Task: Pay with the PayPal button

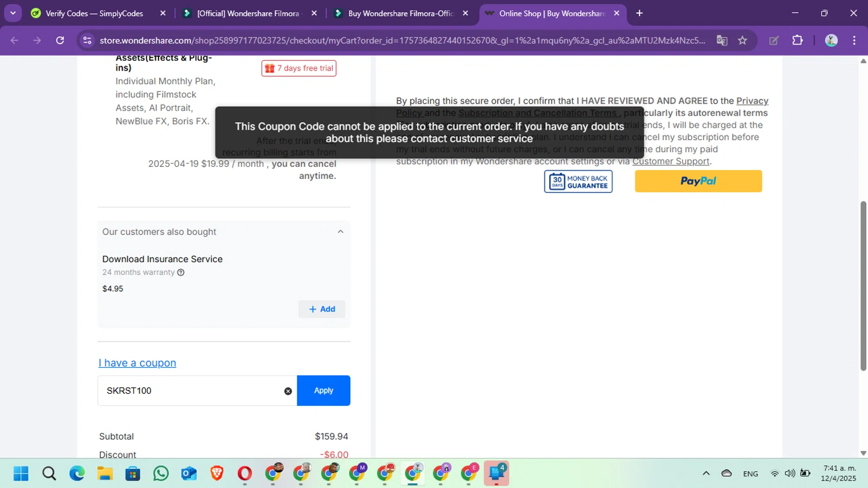Action: [x=698, y=181]
